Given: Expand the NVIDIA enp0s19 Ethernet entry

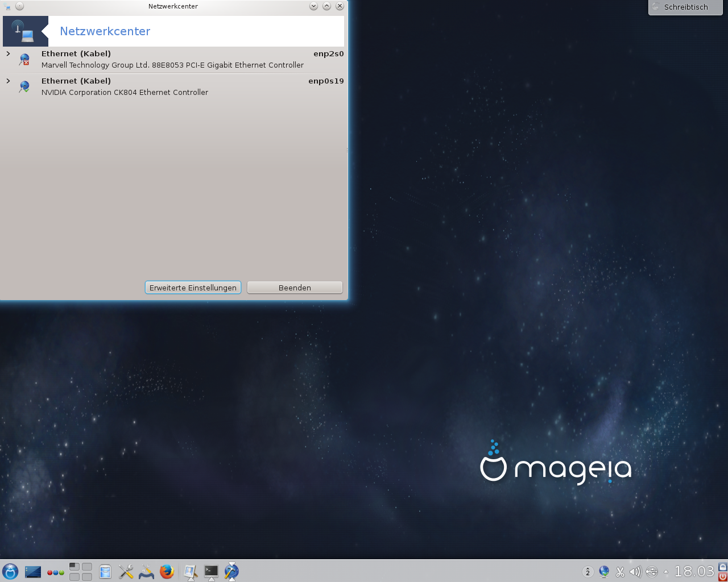Looking at the screenshot, I should coord(8,81).
